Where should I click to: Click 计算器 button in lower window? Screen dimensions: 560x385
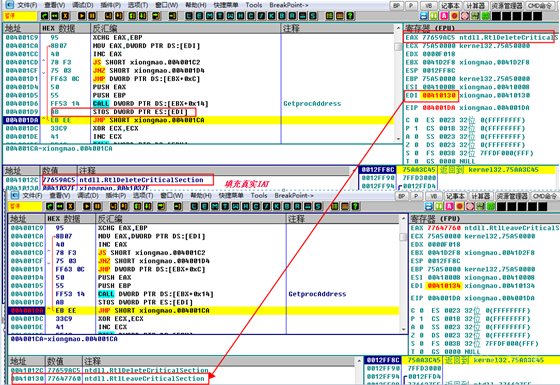pos(481,196)
